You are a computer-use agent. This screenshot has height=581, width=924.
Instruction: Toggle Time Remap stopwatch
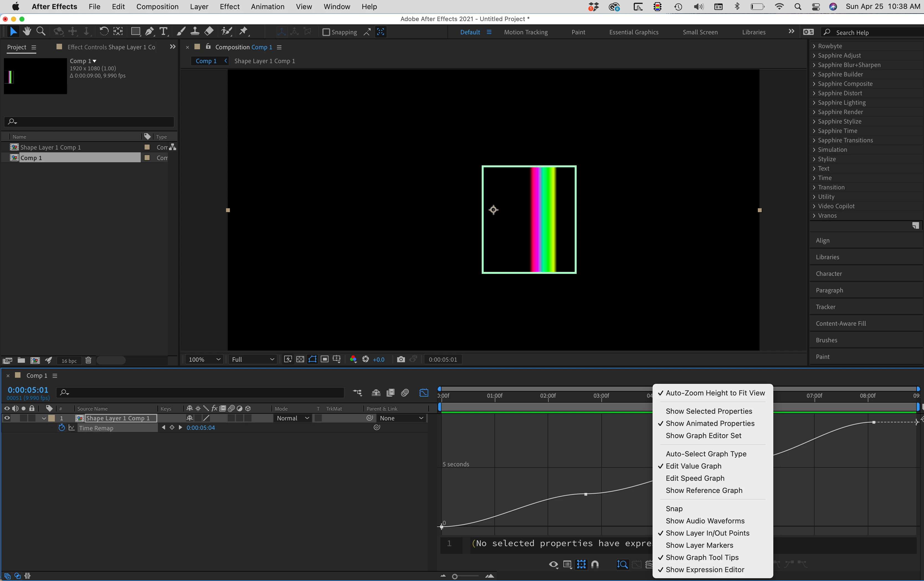click(61, 428)
